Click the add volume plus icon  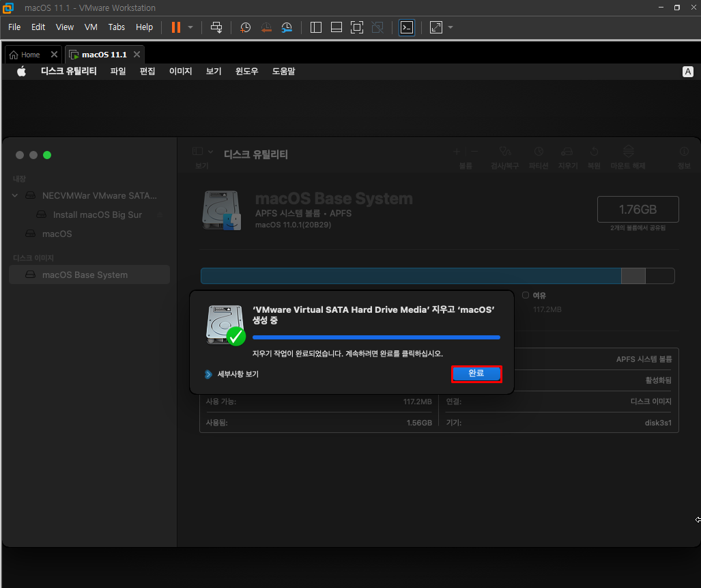click(457, 152)
